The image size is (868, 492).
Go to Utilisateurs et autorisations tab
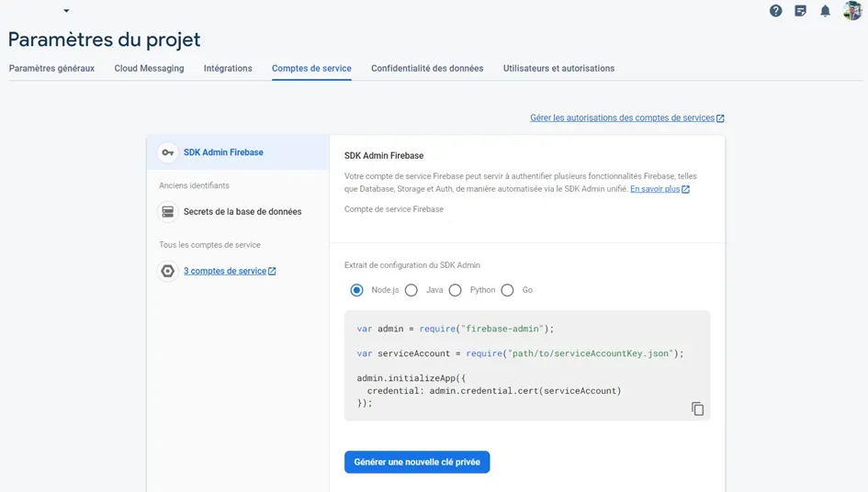tap(558, 68)
